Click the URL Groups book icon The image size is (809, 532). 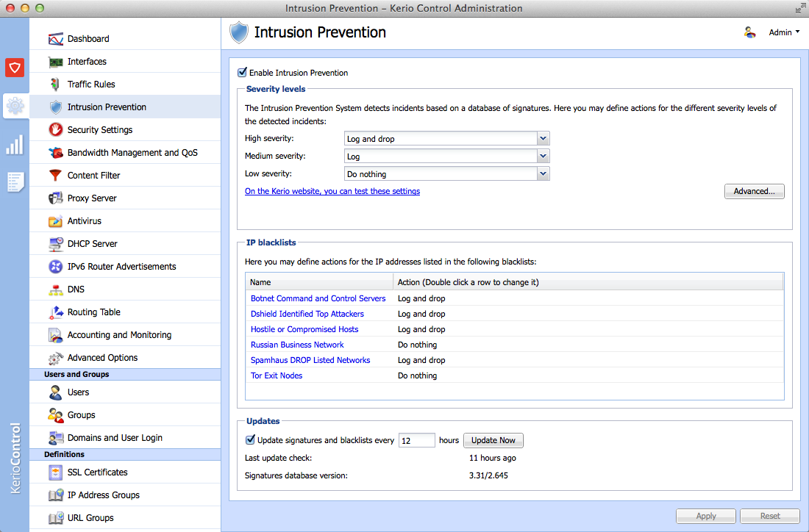(x=55, y=517)
